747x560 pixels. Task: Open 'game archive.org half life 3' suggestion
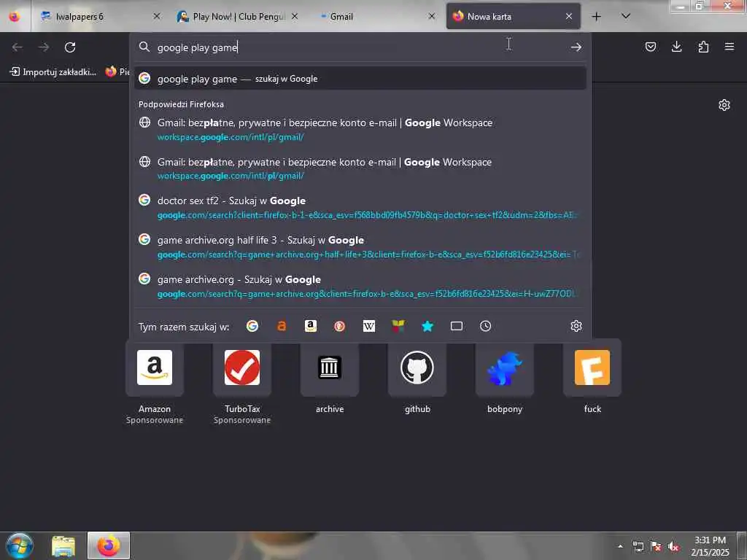pyautogui.click(x=360, y=246)
